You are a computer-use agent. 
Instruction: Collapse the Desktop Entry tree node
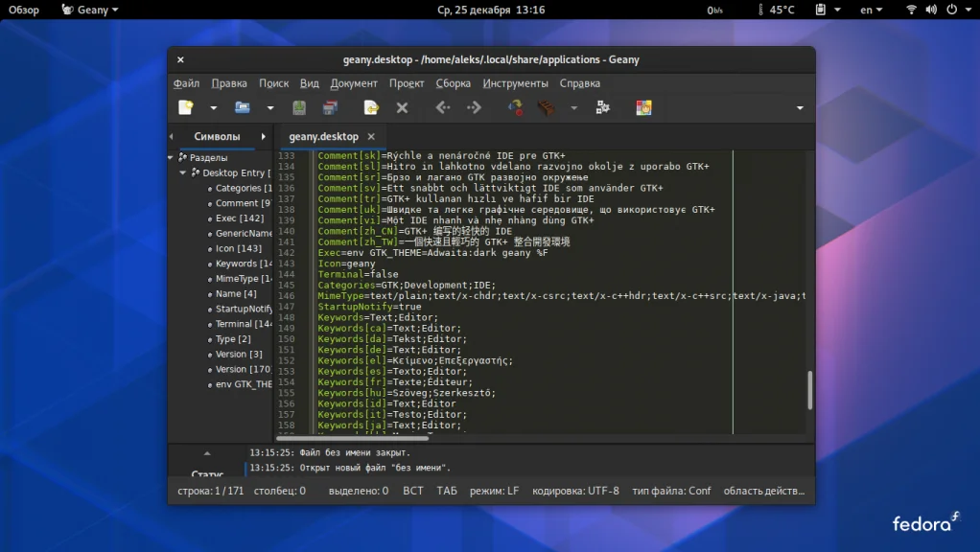click(183, 173)
